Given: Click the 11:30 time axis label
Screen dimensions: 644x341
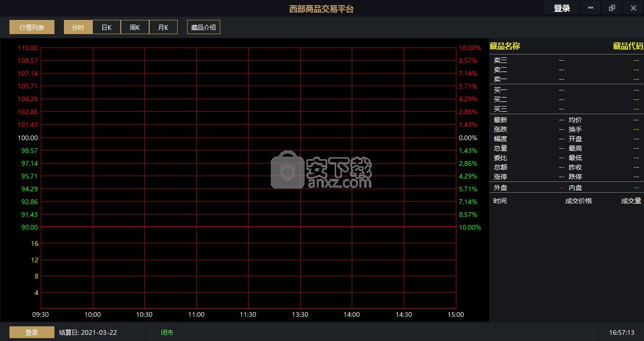Looking at the screenshot, I should click(248, 314).
